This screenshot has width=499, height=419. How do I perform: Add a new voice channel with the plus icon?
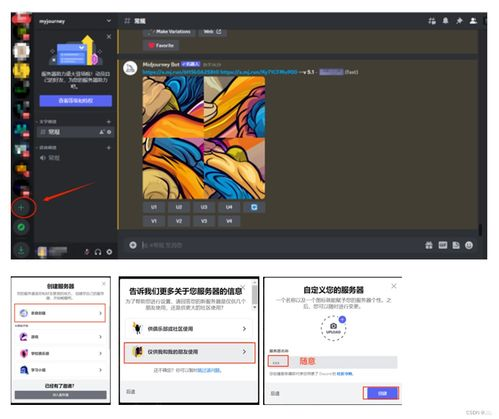click(109, 148)
